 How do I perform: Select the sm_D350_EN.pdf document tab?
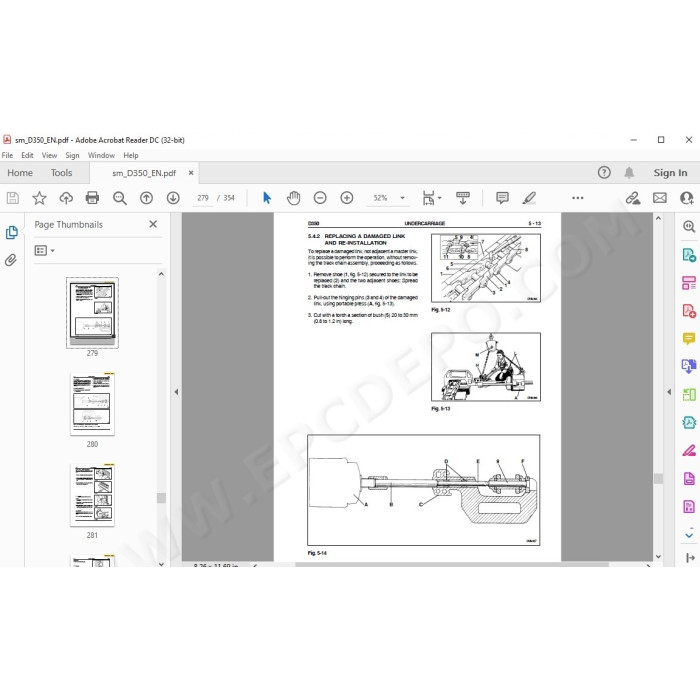[x=144, y=173]
